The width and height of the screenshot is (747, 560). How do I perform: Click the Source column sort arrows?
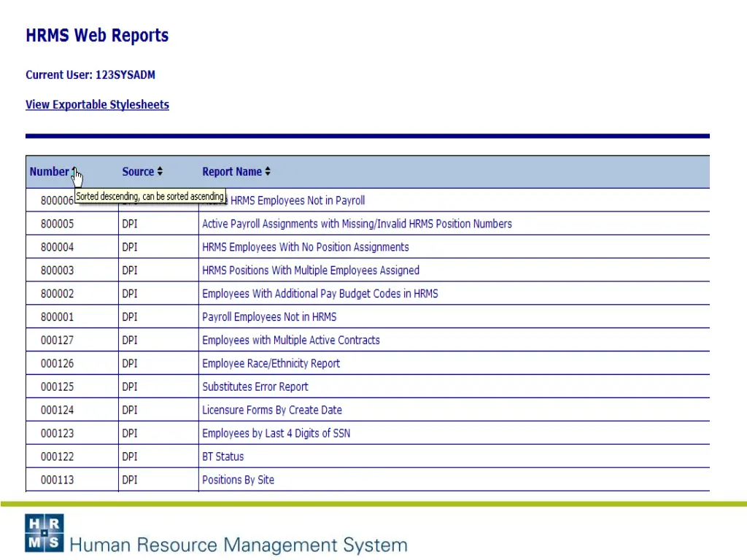pyautogui.click(x=160, y=171)
